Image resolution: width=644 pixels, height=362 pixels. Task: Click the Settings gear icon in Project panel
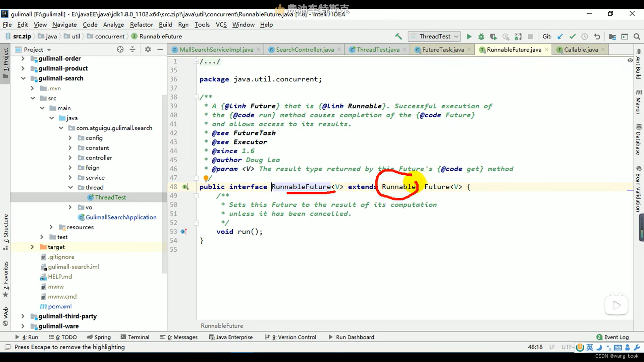(x=148, y=49)
